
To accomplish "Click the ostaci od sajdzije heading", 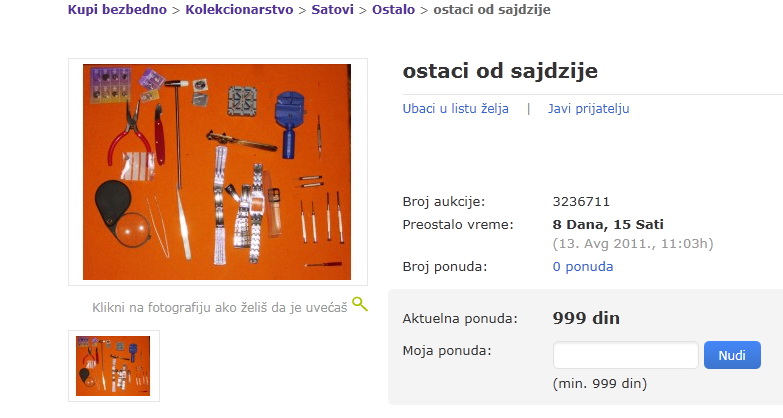I will 500,71.
